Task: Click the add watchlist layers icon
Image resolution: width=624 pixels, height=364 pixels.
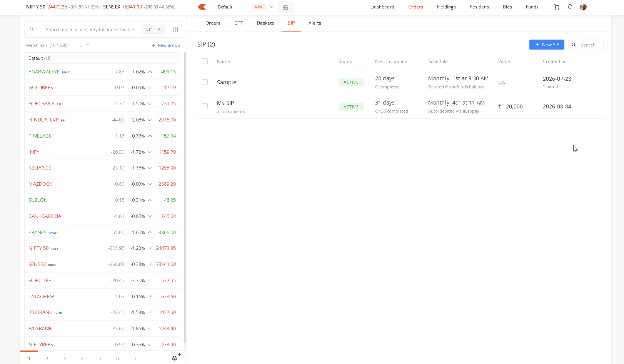Action: coord(175,358)
